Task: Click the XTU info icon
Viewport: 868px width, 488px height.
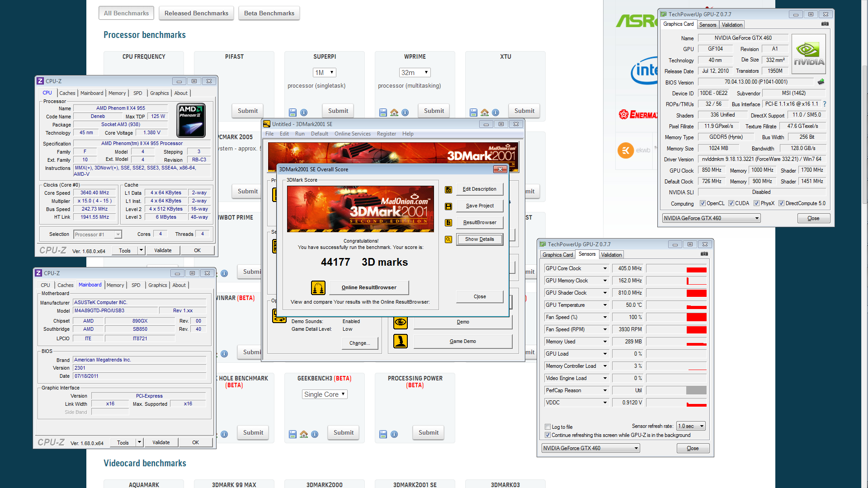Action: click(x=495, y=113)
